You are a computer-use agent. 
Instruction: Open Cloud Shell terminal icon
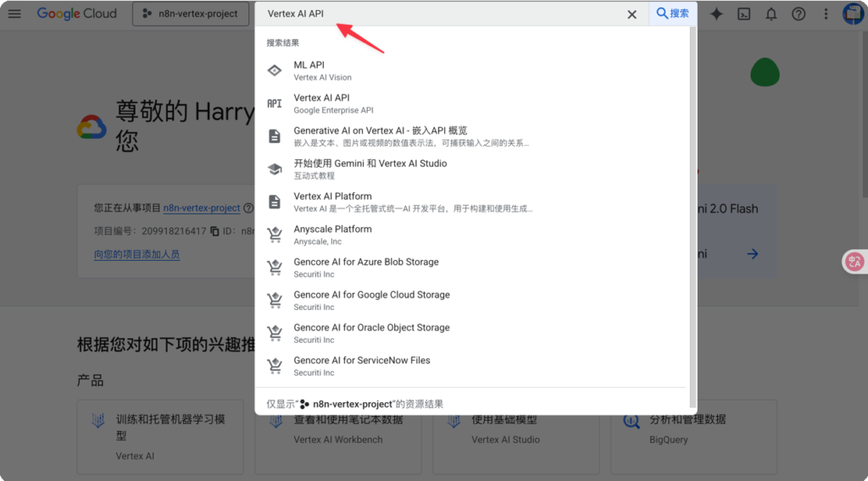coord(743,14)
